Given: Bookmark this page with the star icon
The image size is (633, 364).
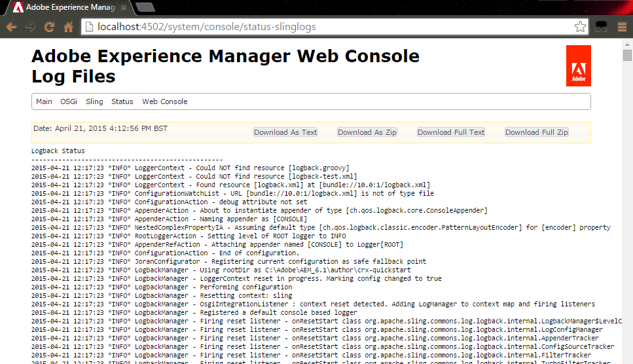Looking at the screenshot, I should tap(580, 27).
